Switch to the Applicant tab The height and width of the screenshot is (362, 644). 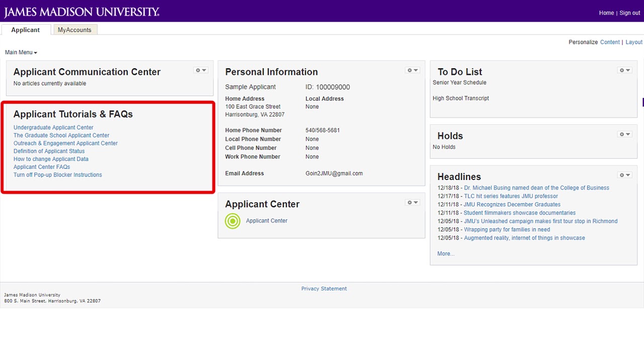point(26,30)
